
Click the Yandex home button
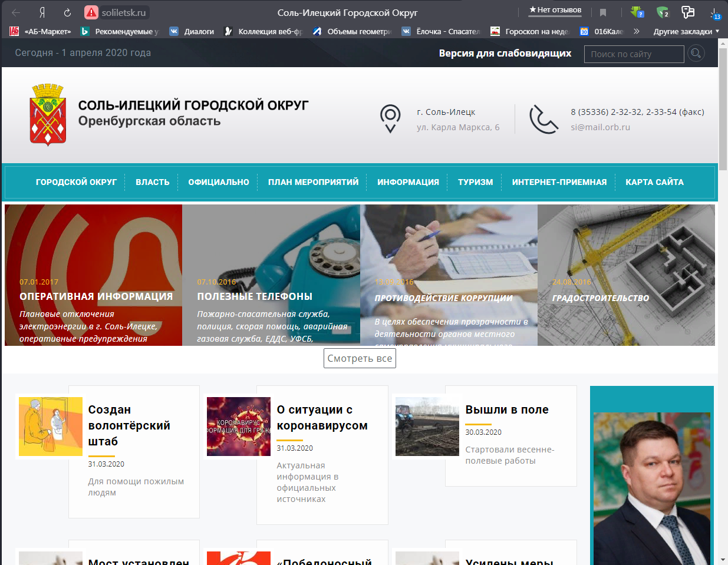point(42,12)
